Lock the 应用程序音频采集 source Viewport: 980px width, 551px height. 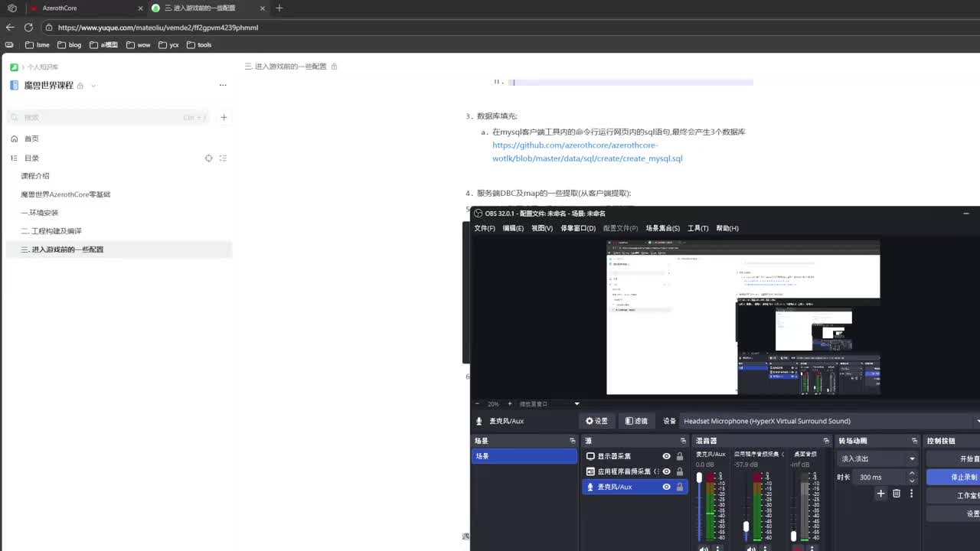pyautogui.click(x=680, y=471)
